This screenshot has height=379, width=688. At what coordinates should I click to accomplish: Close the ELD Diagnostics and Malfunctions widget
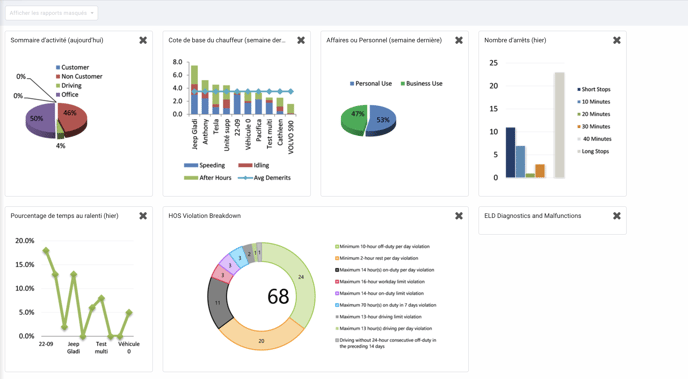(617, 216)
